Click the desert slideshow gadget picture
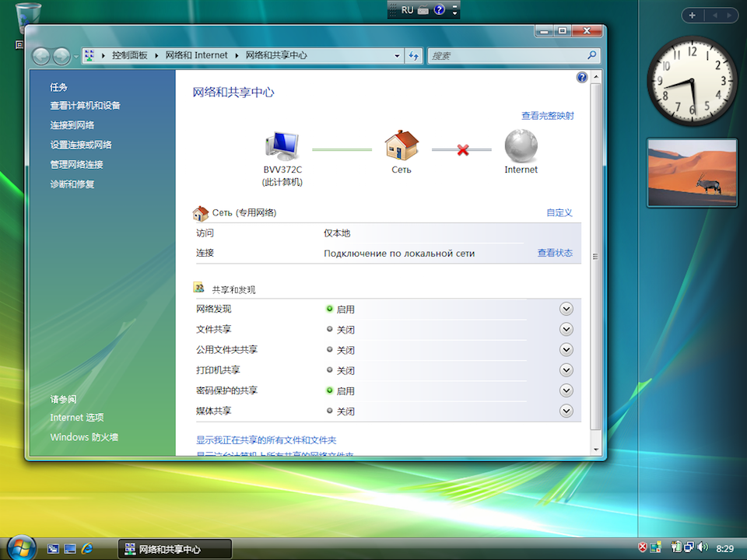The width and height of the screenshot is (747, 560). coord(693,173)
